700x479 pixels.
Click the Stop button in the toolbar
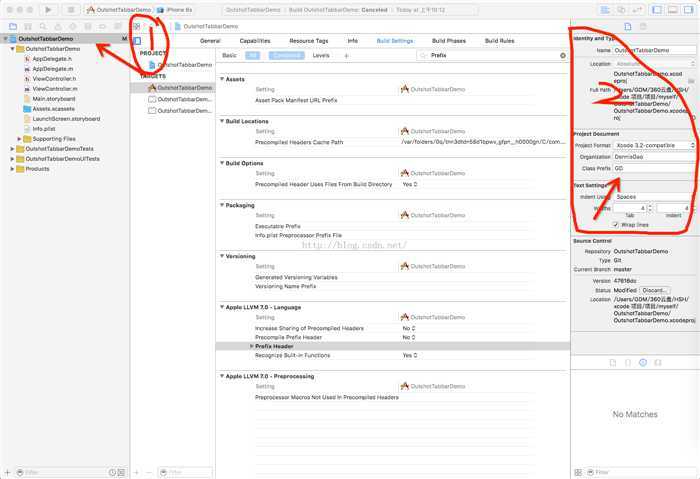click(71, 9)
